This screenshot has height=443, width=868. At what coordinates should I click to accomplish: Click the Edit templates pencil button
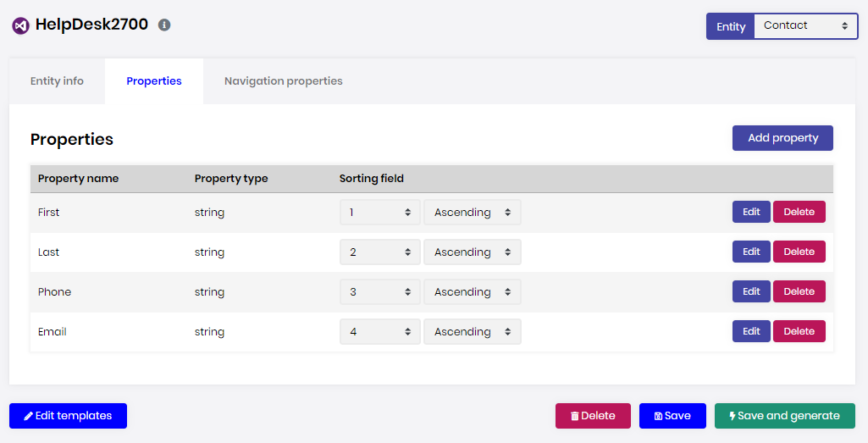(x=68, y=416)
